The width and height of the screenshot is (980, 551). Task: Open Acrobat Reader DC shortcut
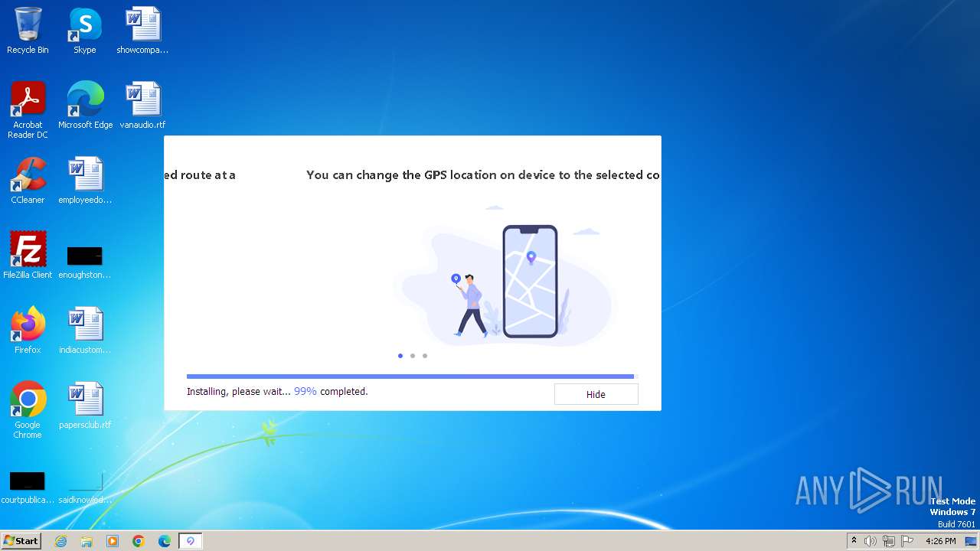click(x=28, y=109)
